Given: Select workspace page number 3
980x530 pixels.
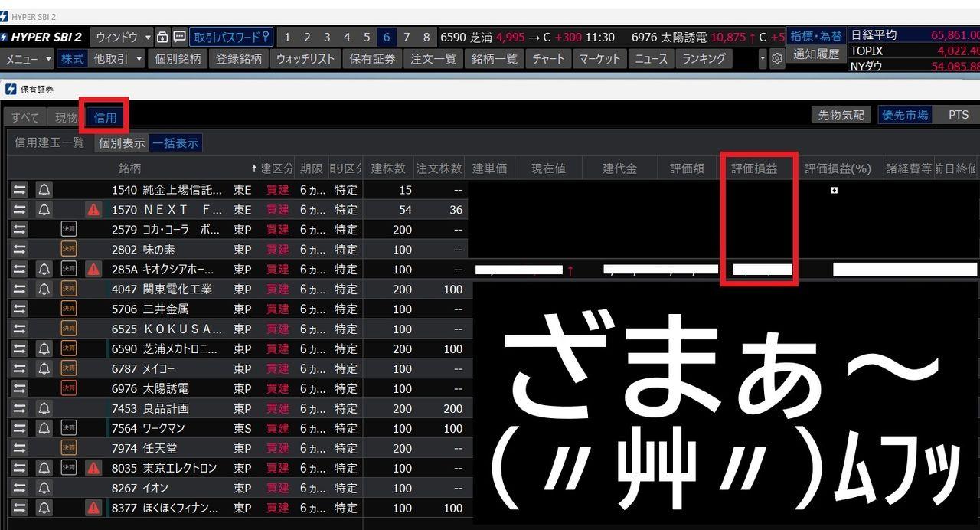Looking at the screenshot, I should click(327, 37).
